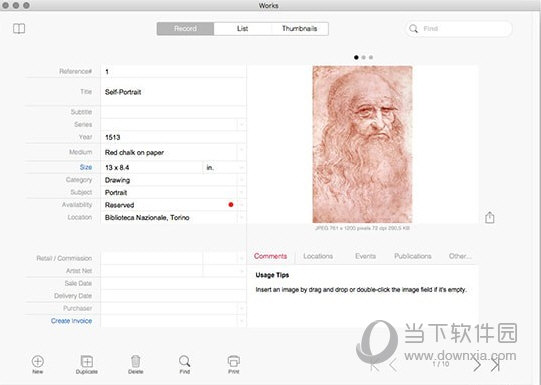This screenshot has width=541, height=385.
Task: Open the Create Invoice field dropdown arrow
Action: pyautogui.click(x=242, y=320)
